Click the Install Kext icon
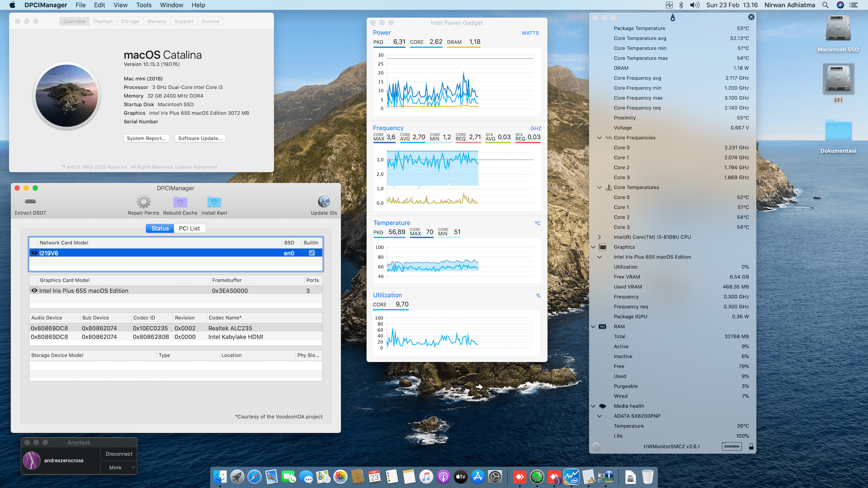The image size is (868, 488). [x=214, y=202]
